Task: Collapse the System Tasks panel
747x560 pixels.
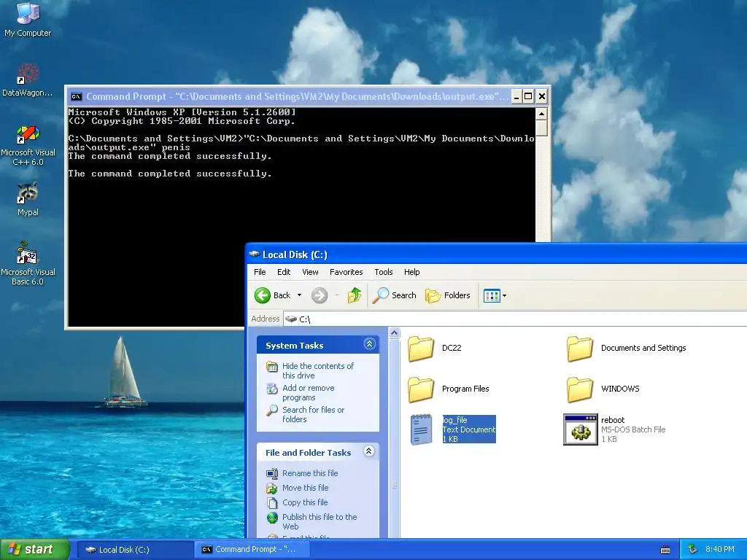Action: 369,344
